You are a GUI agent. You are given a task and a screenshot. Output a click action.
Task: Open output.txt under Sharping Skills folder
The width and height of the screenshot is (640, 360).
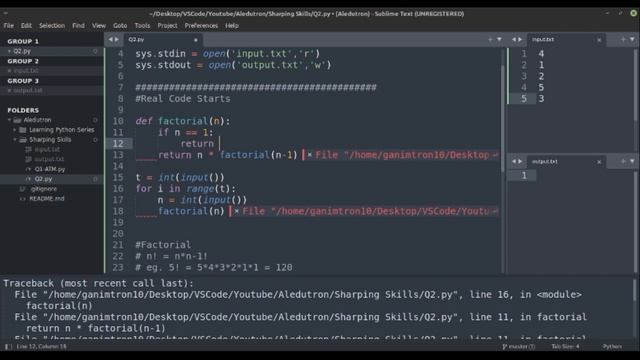[49, 159]
